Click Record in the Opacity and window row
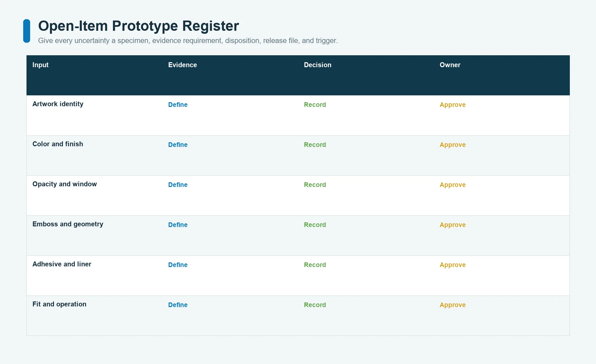 point(315,185)
